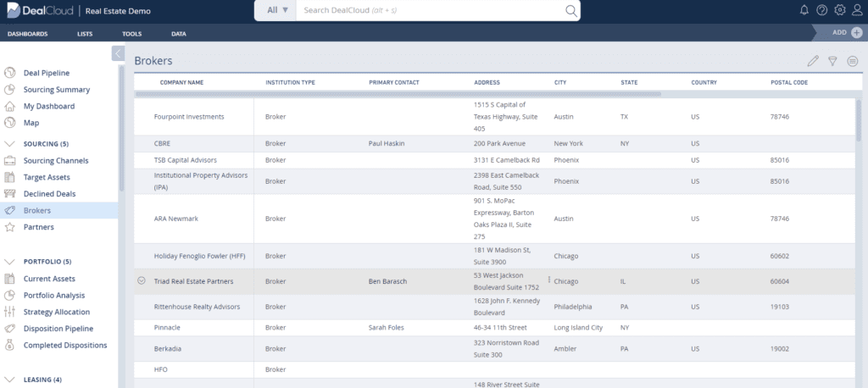Click the Long Island City cell
Image resolution: width=868 pixels, height=388 pixels.
click(578, 328)
